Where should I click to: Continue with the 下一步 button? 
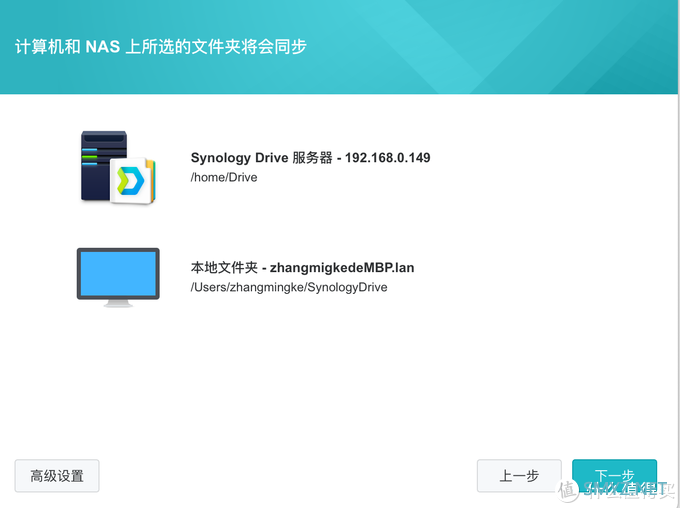coord(615,476)
